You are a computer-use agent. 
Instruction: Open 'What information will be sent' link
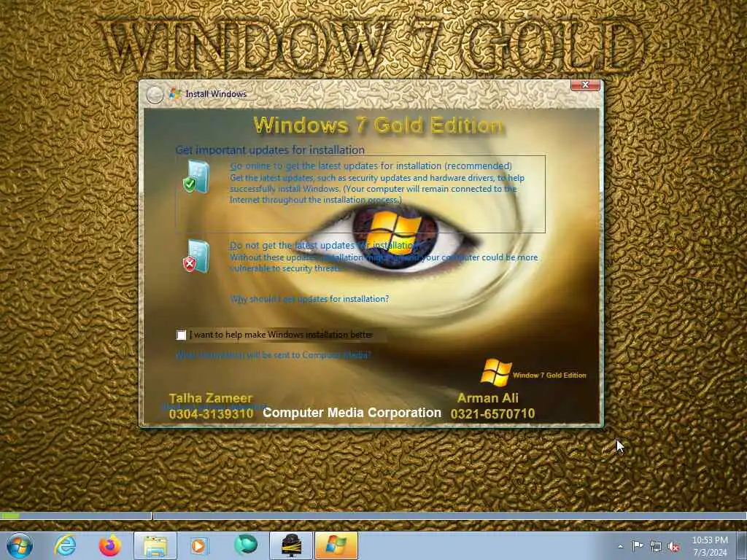point(273,355)
